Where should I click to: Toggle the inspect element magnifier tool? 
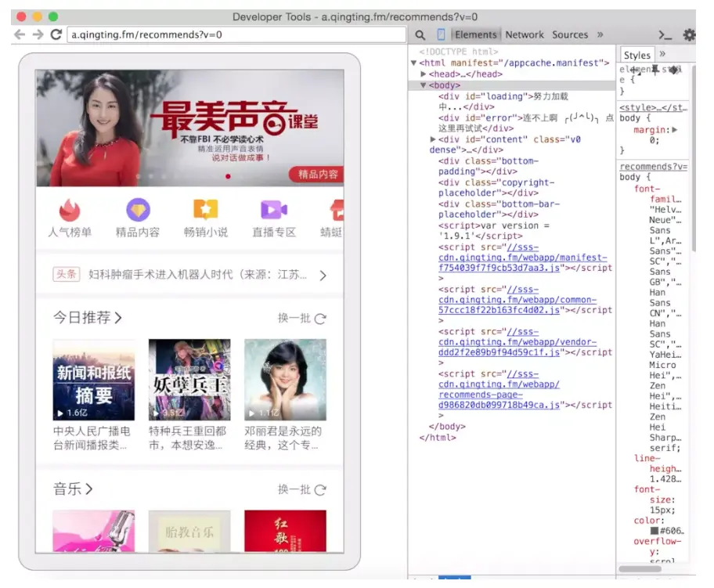coord(420,34)
